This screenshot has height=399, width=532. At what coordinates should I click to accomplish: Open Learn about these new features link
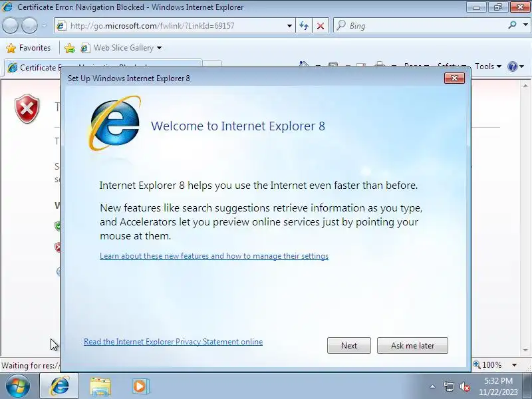[x=214, y=256]
